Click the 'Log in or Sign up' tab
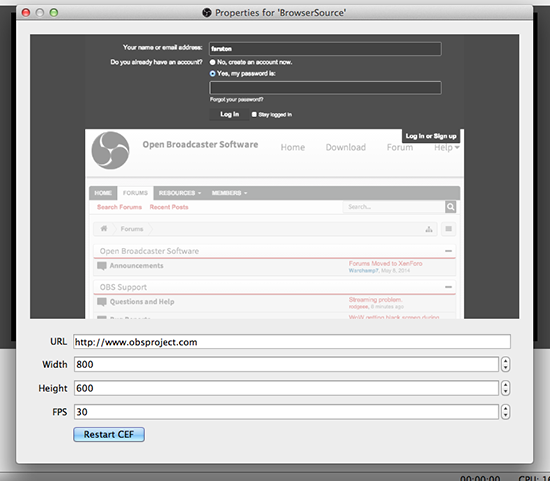 click(x=431, y=136)
